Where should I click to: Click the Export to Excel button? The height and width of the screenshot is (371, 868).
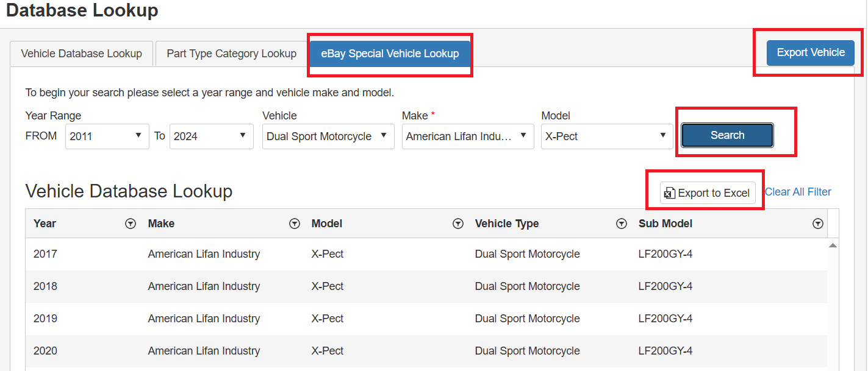[706, 193]
